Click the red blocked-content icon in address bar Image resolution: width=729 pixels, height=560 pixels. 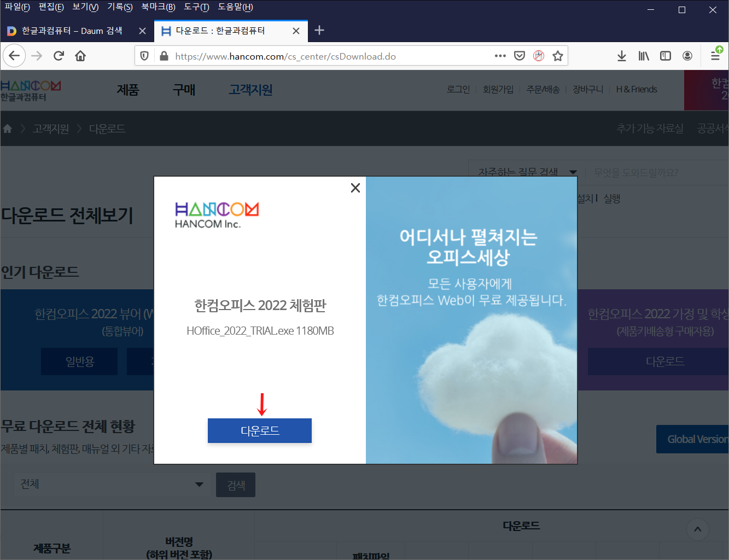coord(539,56)
